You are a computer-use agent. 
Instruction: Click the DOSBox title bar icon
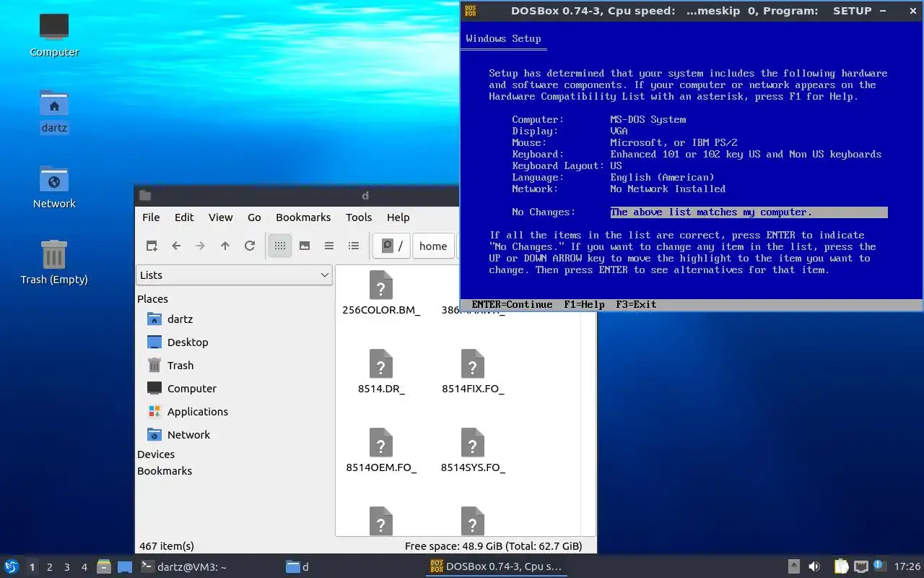[x=471, y=11]
